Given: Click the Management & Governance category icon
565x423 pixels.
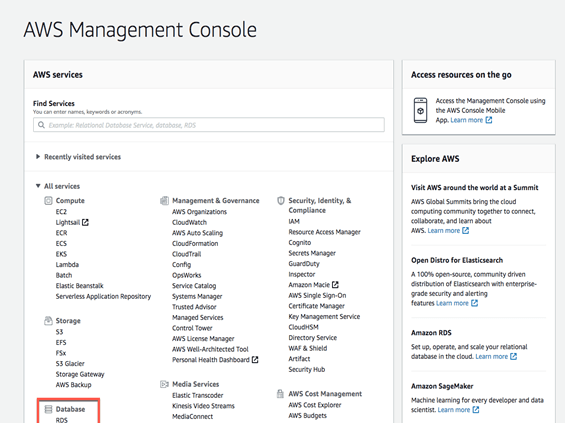Looking at the screenshot, I should (164, 201).
